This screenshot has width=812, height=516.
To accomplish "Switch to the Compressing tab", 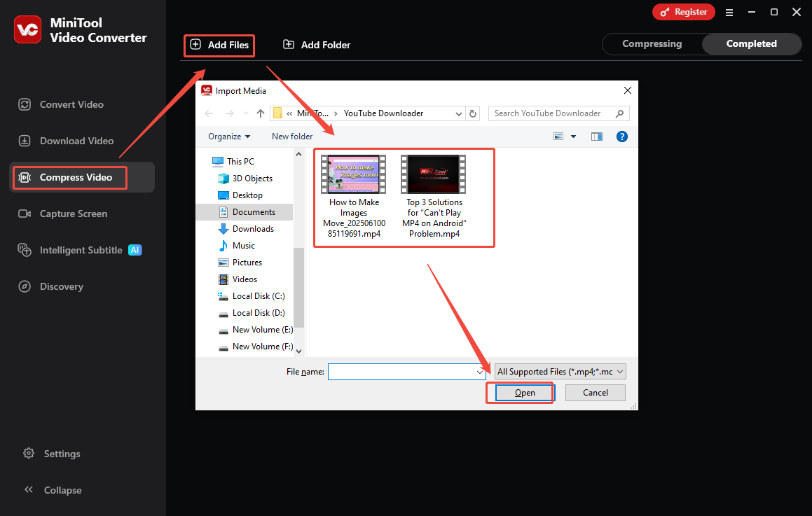I will click(x=653, y=43).
